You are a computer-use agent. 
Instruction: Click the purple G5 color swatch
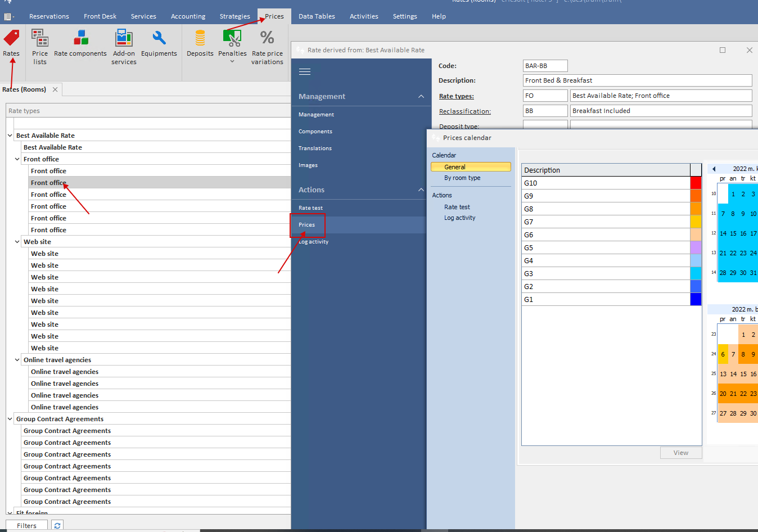click(x=696, y=247)
